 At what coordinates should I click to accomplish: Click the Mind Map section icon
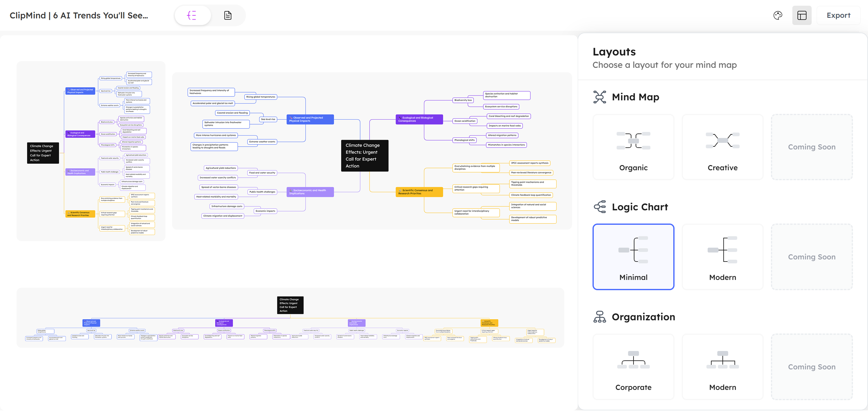(x=599, y=97)
